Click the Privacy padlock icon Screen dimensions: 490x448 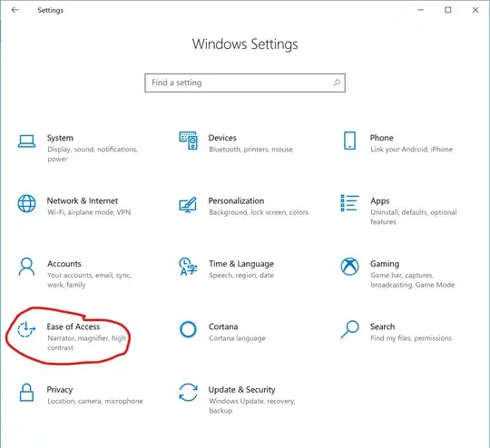(26, 393)
